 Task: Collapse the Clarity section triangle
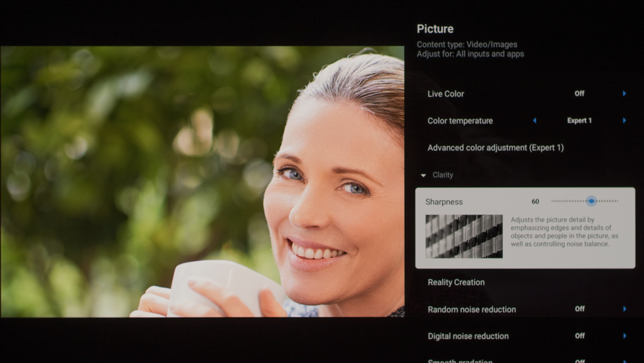pyautogui.click(x=424, y=175)
